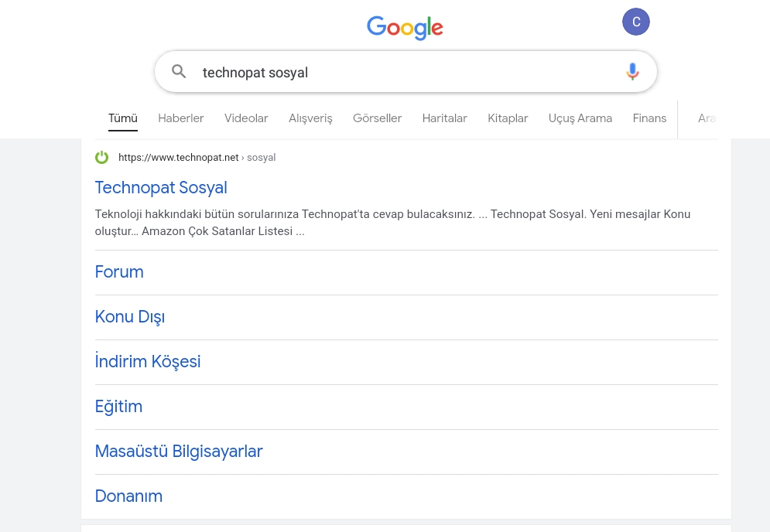This screenshot has width=770, height=532.
Task: Select the Tümü tab
Action: [x=123, y=118]
